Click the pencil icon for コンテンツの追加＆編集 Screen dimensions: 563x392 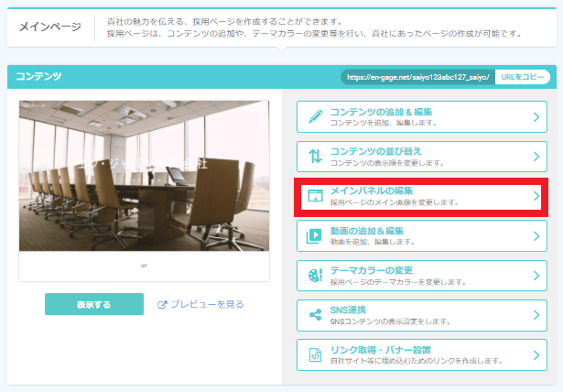[x=315, y=117]
